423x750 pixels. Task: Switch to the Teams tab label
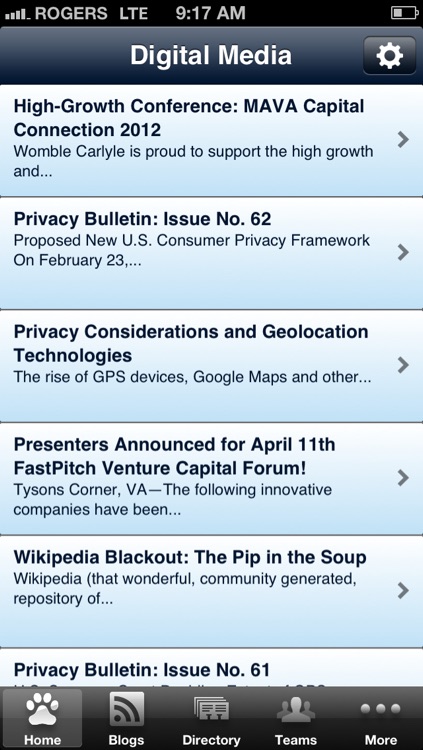[296, 740]
